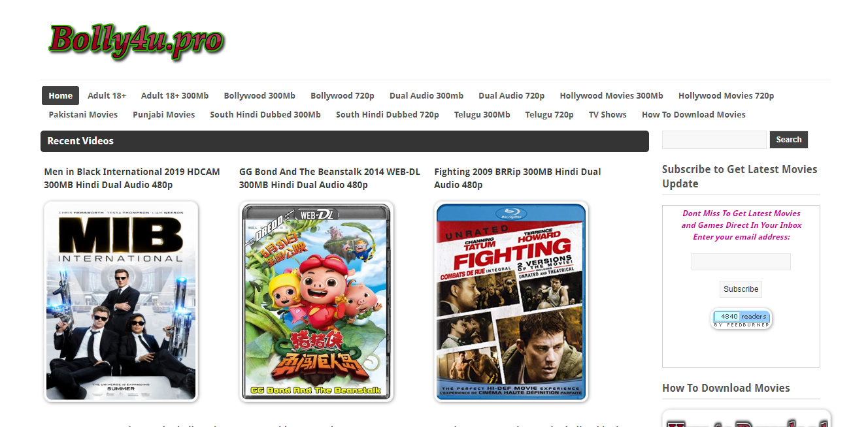The image size is (868, 427).
Task: Click the Subscribe button
Action: pyautogui.click(x=741, y=289)
